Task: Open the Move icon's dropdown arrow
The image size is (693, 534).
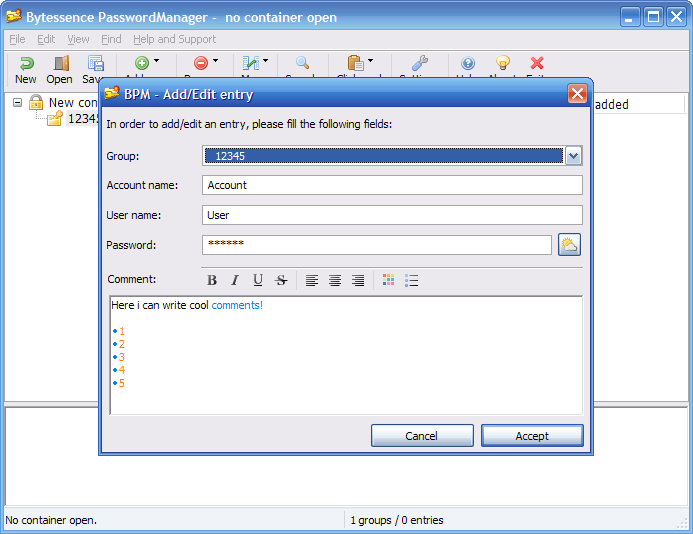Action: (x=265, y=61)
